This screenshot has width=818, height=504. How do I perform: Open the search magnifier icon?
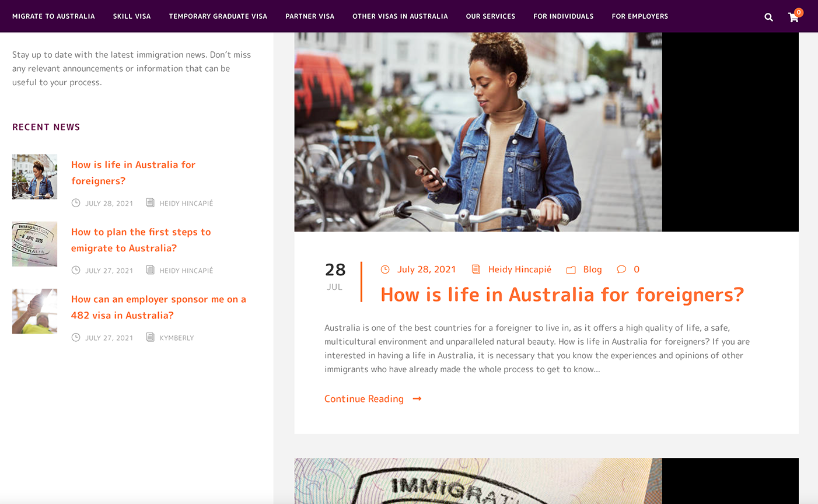(x=768, y=17)
